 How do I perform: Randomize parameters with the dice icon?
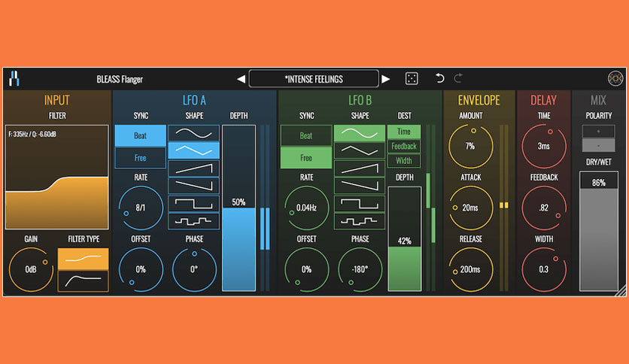pyautogui.click(x=412, y=78)
